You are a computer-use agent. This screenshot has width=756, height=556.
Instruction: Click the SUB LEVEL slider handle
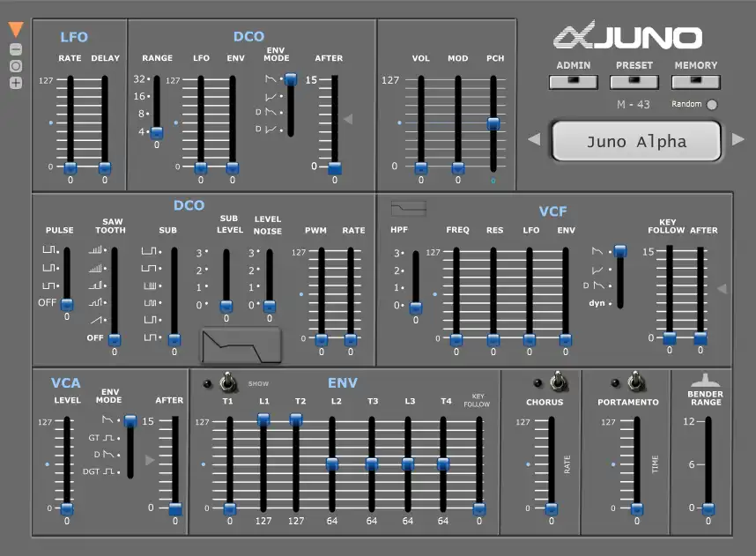tap(226, 307)
